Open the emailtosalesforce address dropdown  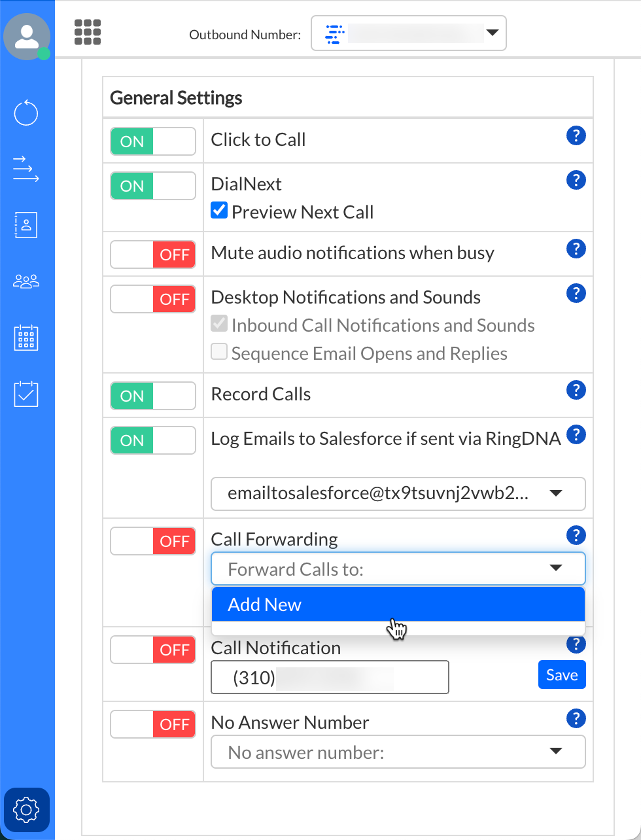click(x=398, y=494)
